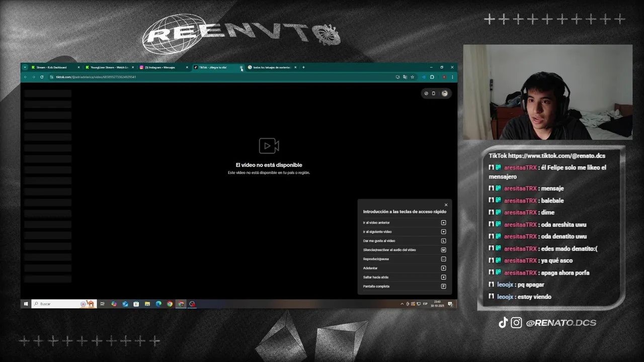Click the up-arrow key icon
This screenshot has height=362, width=644.
443,223
